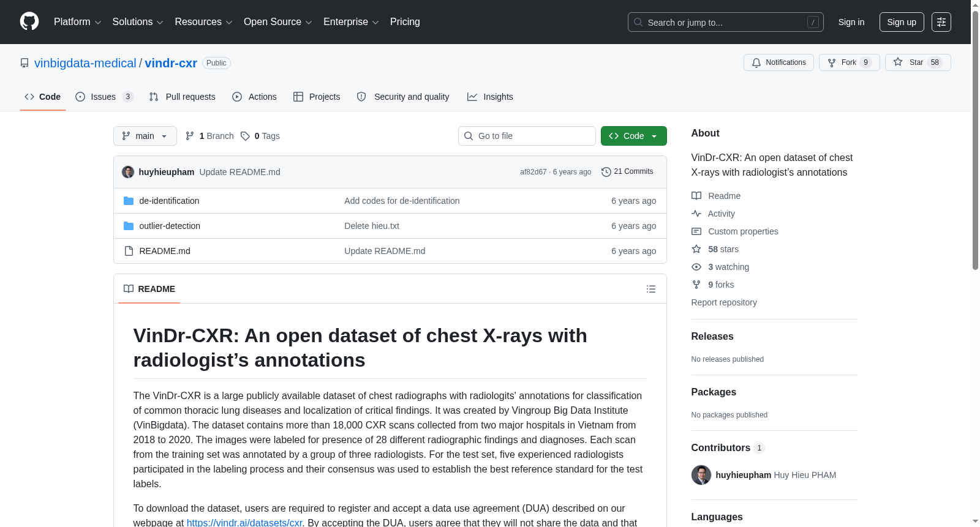The height and width of the screenshot is (527, 980).
Task: View 21 Commits history
Action: click(x=627, y=172)
